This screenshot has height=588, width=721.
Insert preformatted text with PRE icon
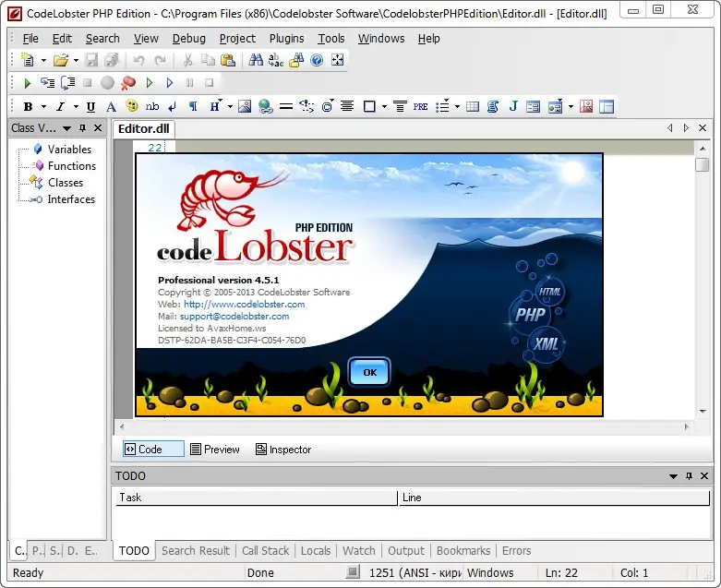[420, 107]
